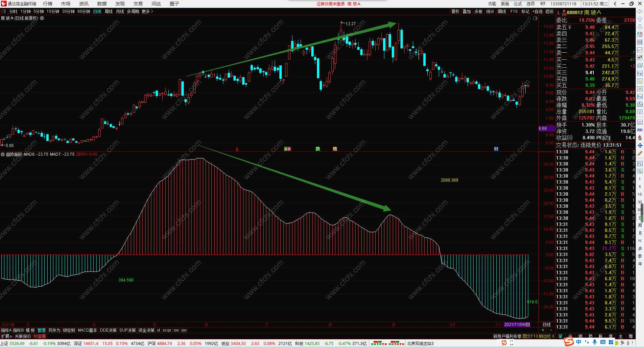Viewport: 644px width, 347px height.
Task: Click the 标记 mark button
Action: click(525, 11)
